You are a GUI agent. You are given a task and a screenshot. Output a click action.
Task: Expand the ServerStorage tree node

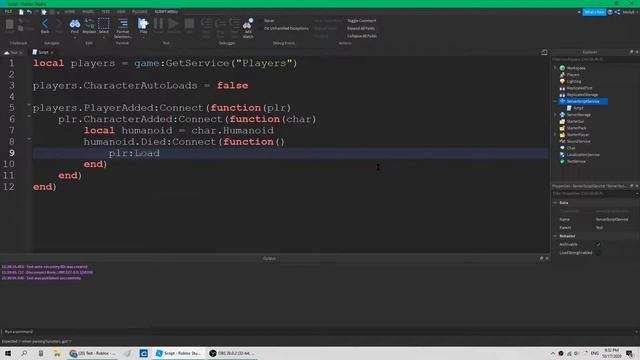555,115
